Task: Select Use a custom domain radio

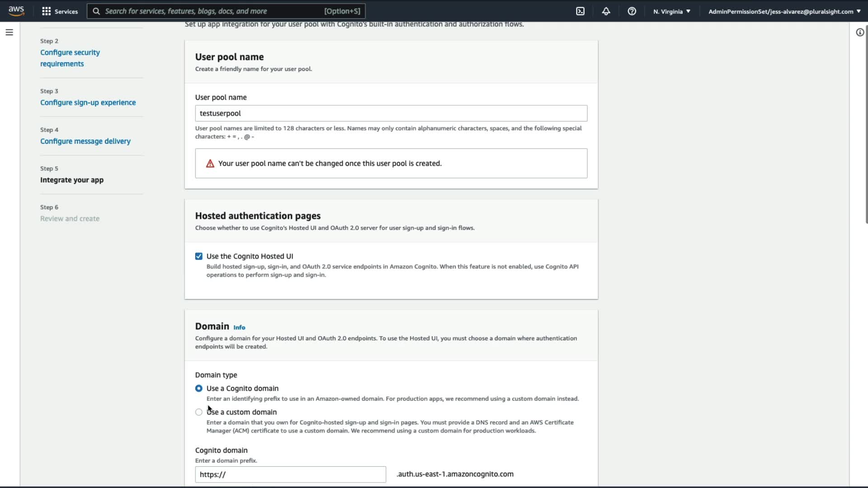Action: (199, 412)
